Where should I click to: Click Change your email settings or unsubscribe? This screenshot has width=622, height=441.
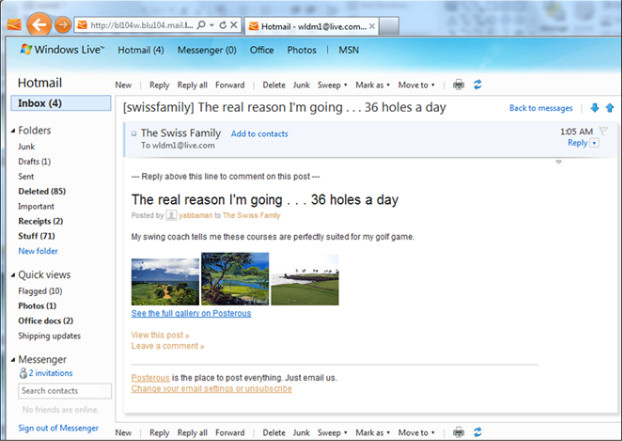pyautogui.click(x=211, y=389)
